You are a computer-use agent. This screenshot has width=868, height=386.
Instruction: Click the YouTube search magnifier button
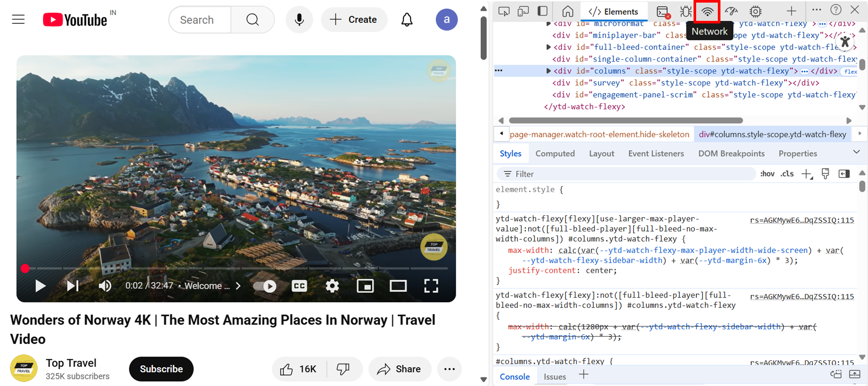click(253, 20)
